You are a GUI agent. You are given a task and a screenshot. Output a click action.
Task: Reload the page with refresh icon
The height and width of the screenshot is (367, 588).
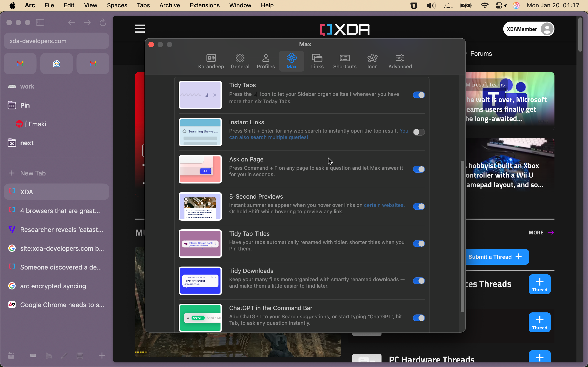point(103,22)
